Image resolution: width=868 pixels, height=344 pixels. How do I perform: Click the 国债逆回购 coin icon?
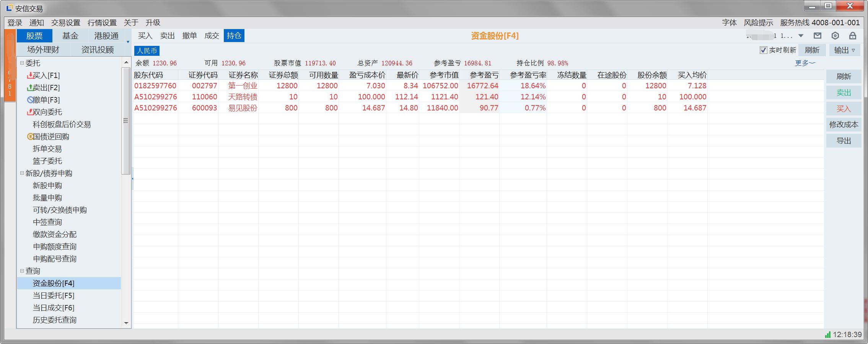[x=30, y=136]
